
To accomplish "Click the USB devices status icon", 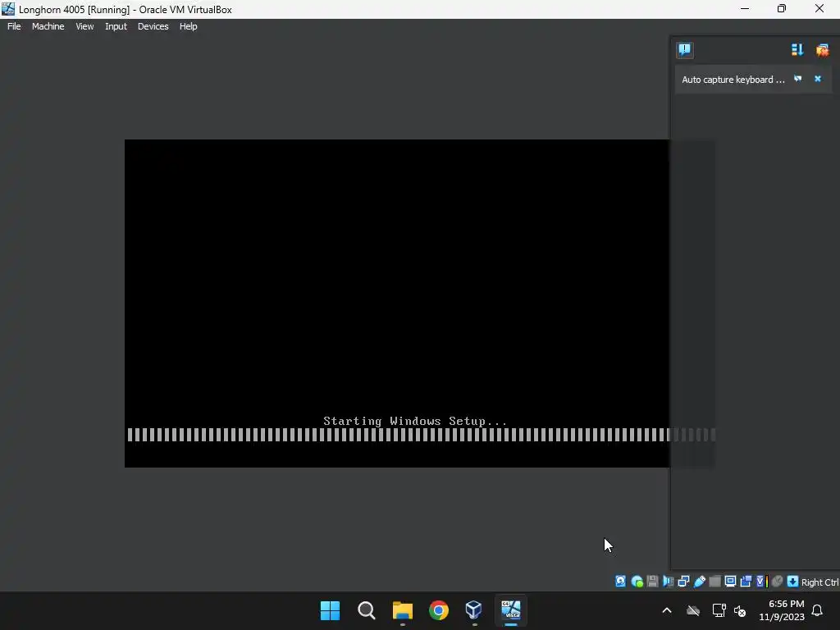I will click(x=699, y=582).
